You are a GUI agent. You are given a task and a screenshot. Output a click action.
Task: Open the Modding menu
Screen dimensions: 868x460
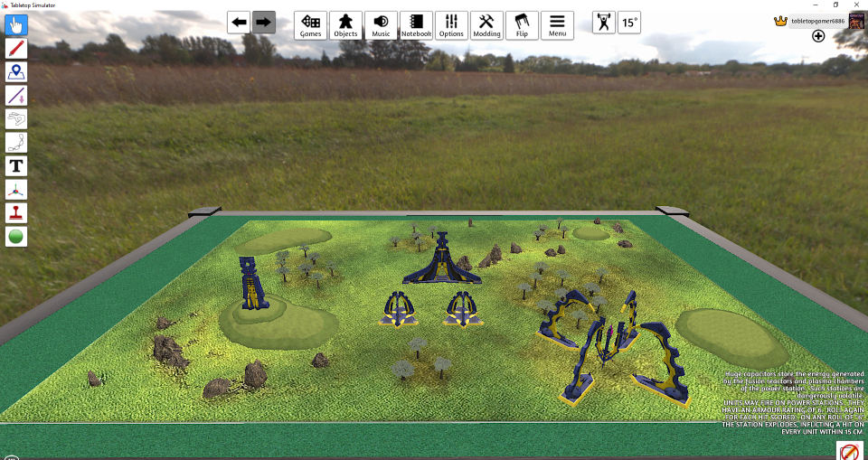click(487, 25)
